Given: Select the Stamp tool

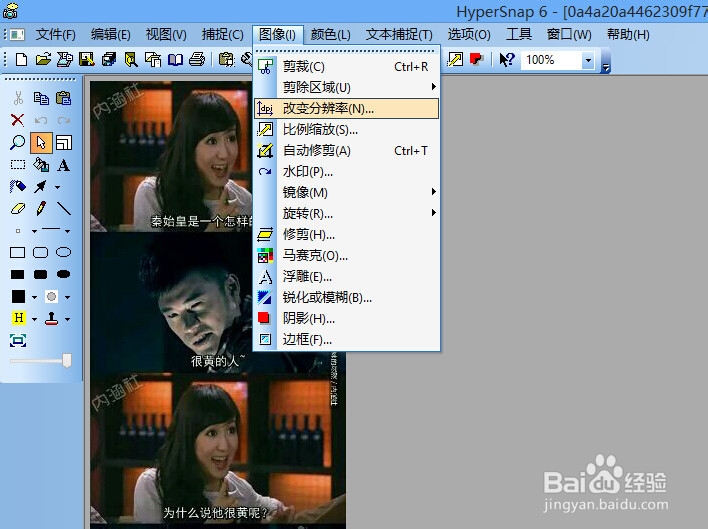Looking at the screenshot, I should [51, 319].
